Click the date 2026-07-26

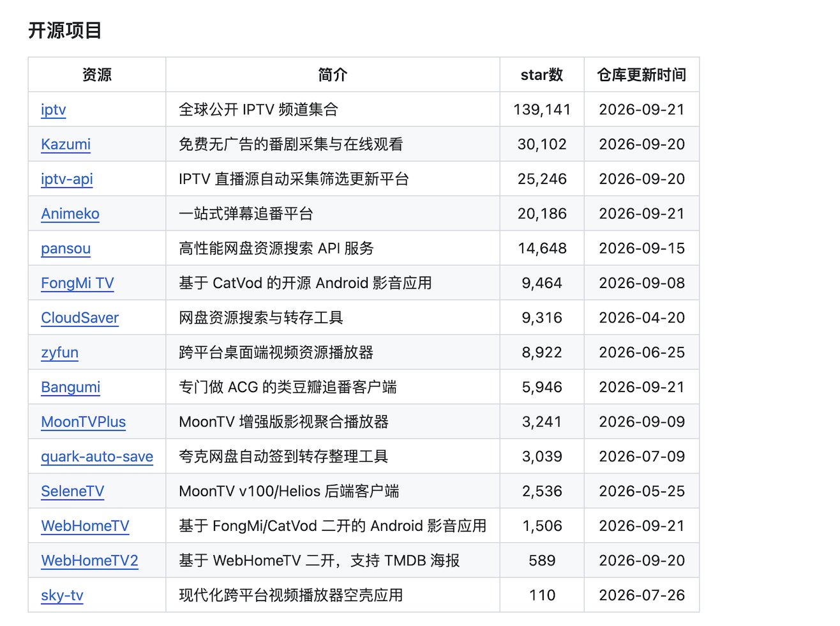[641, 595]
